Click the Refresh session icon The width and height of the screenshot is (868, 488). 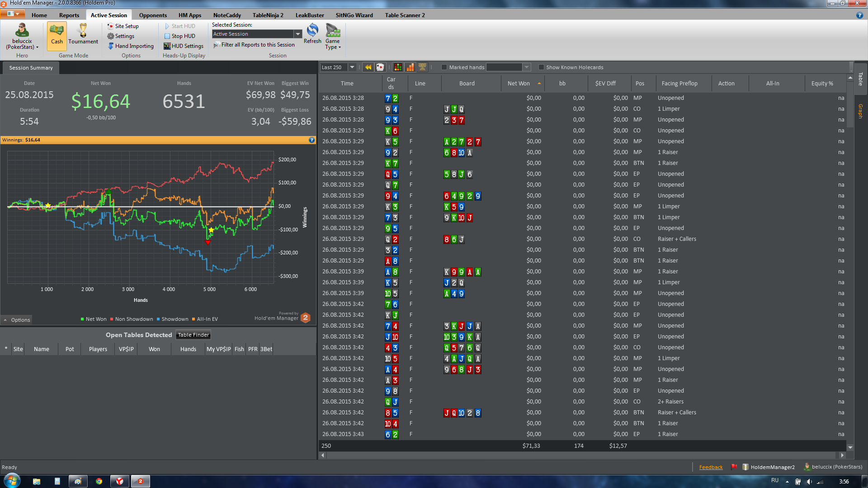(312, 31)
